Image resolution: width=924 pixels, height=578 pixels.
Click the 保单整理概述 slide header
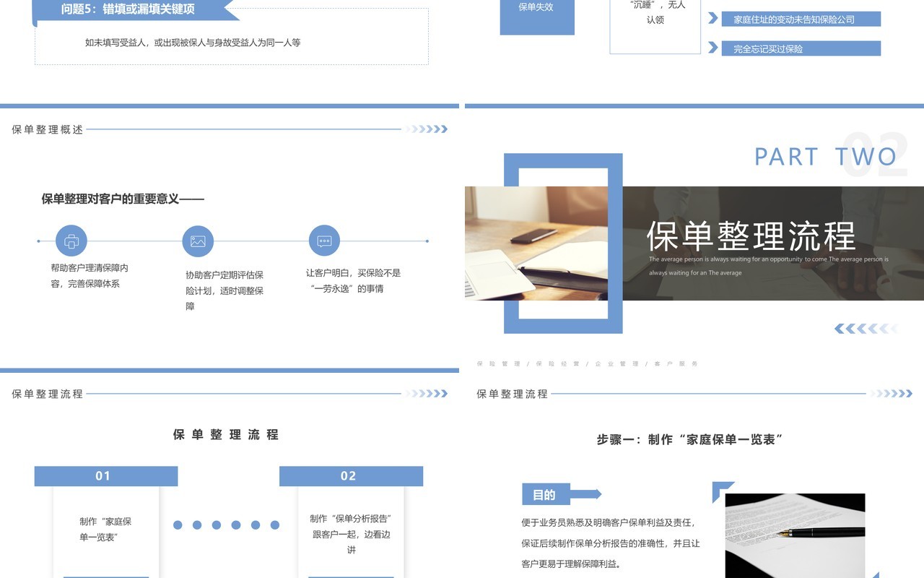48,129
